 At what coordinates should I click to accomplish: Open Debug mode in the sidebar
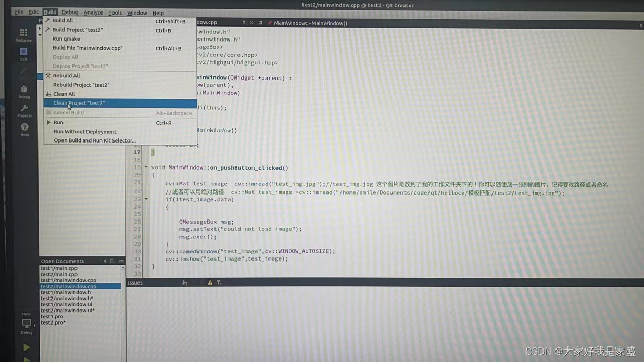(24, 92)
